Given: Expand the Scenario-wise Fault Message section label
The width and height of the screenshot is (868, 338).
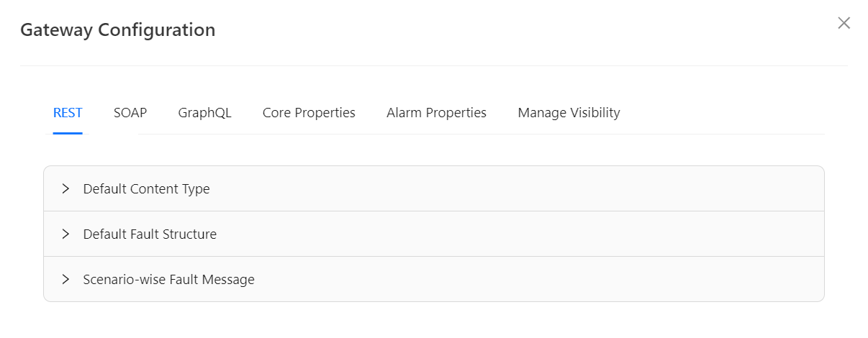Looking at the screenshot, I should tap(169, 280).
